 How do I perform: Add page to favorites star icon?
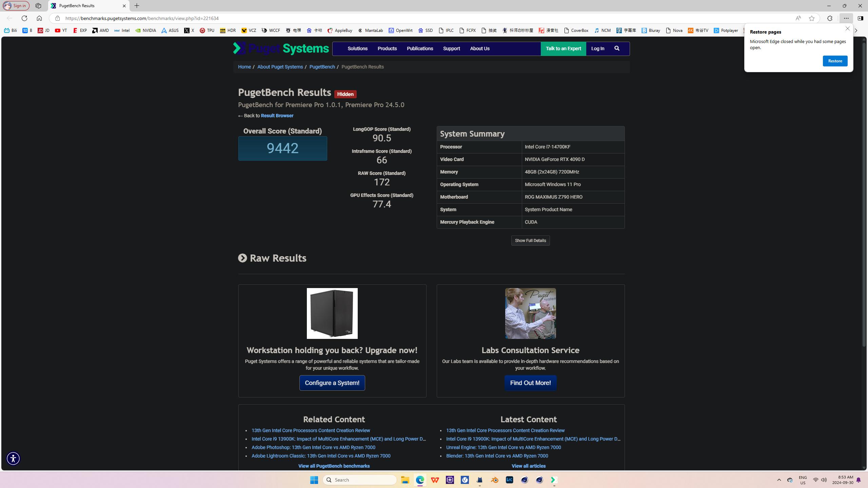[x=812, y=18]
